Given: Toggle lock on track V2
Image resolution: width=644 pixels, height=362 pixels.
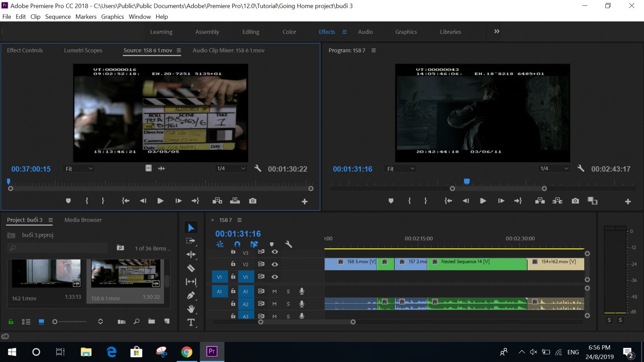Looking at the screenshot, I should click(x=233, y=264).
